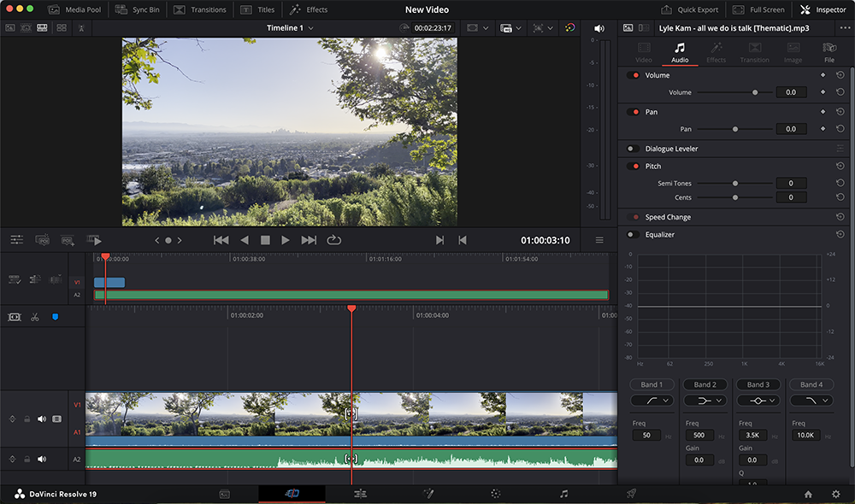Screen dimensions: 855x504
Task: Open Band 3 filter shape dropdown
Action: pos(758,400)
